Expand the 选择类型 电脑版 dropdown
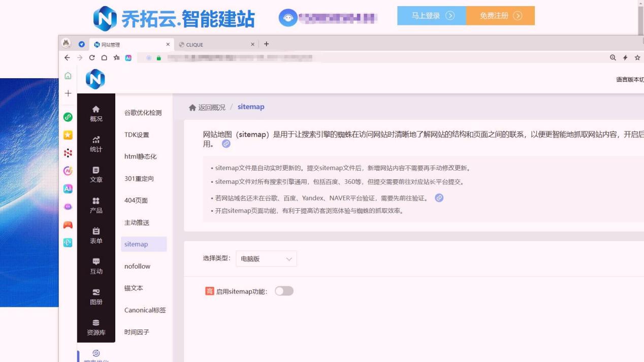 (x=266, y=258)
